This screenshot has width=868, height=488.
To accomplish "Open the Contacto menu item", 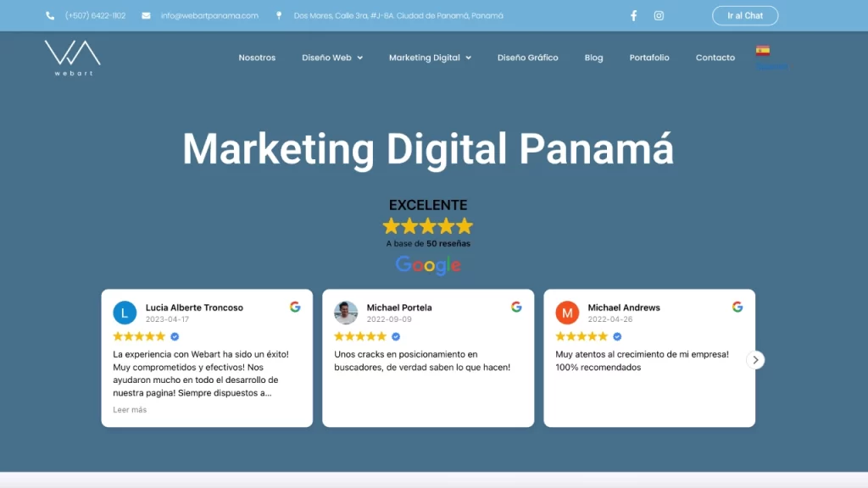I will coord(715,58).
